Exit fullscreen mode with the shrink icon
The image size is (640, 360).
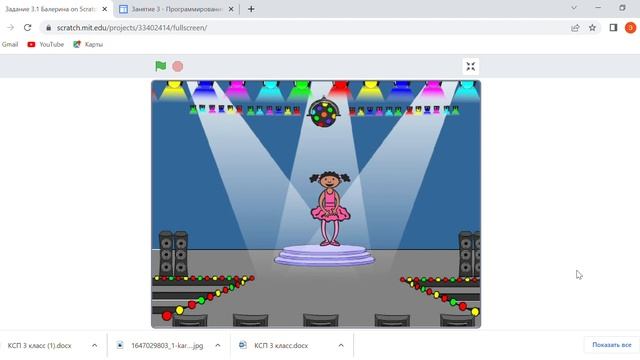[471, 66]
